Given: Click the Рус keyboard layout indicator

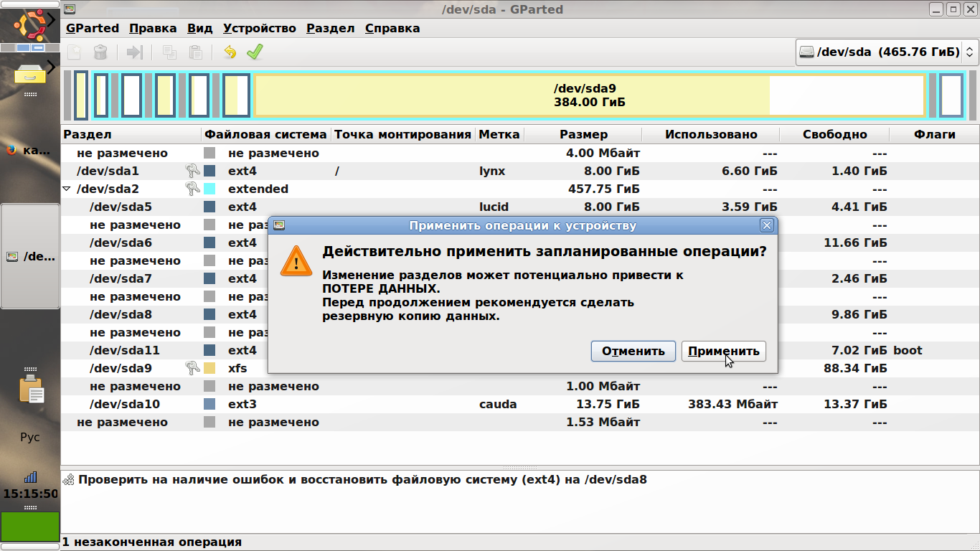Looking at the screenshot, I should 30,437.
